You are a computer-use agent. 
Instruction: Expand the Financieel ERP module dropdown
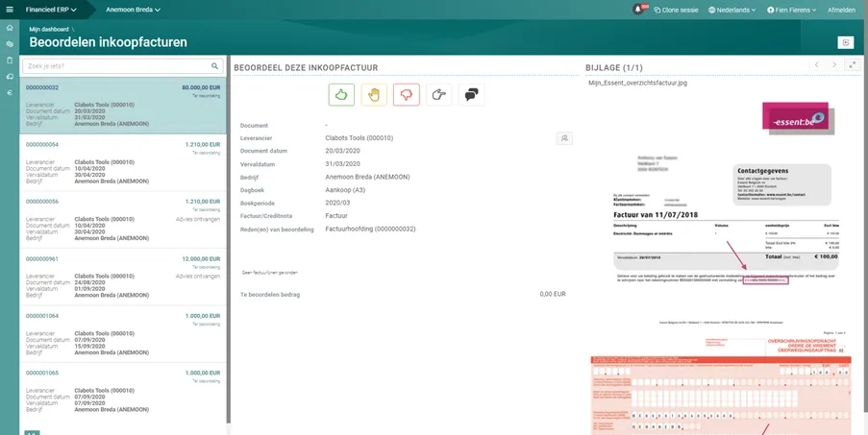(51, 10)
